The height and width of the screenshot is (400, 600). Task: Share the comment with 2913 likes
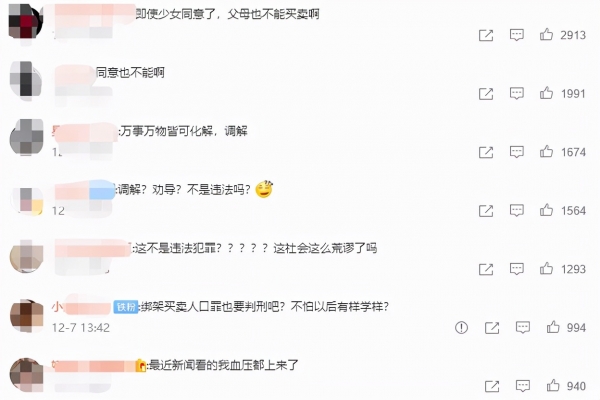(x=486, y=35)
